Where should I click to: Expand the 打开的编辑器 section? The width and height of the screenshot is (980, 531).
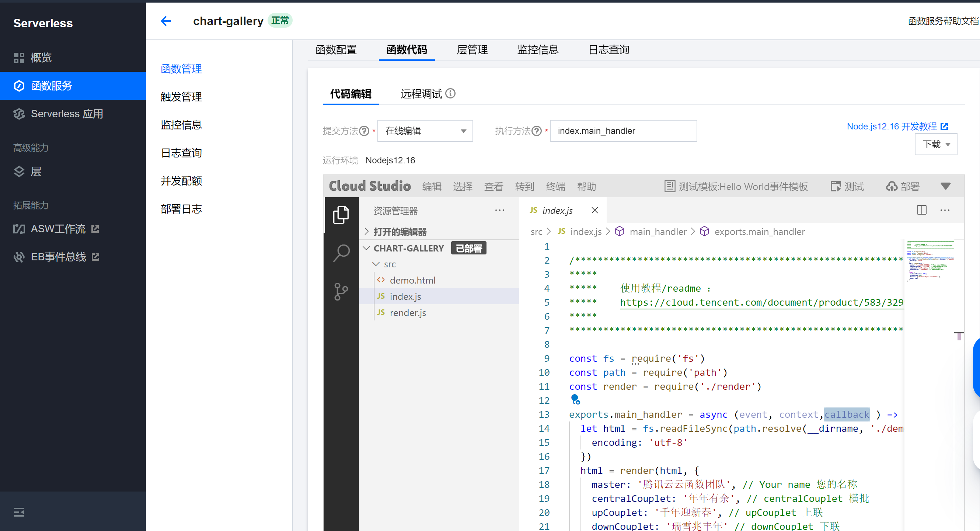coord(439,232)
